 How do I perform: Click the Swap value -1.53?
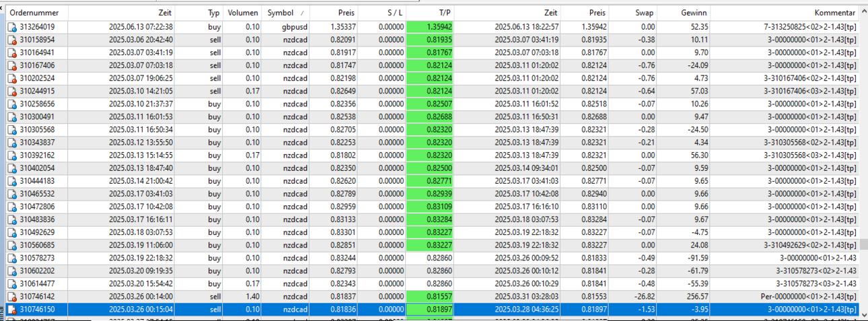(646, 309)
